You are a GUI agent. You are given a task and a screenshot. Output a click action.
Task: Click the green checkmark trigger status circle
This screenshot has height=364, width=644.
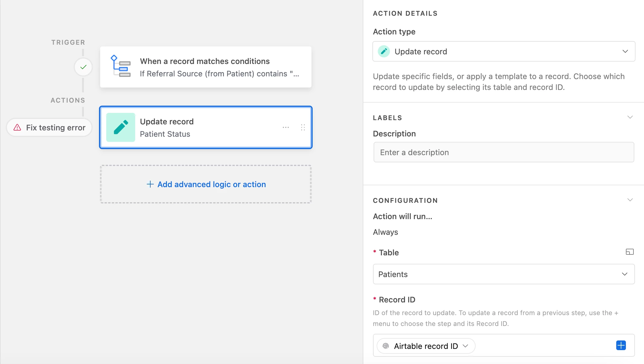point(83,67)
